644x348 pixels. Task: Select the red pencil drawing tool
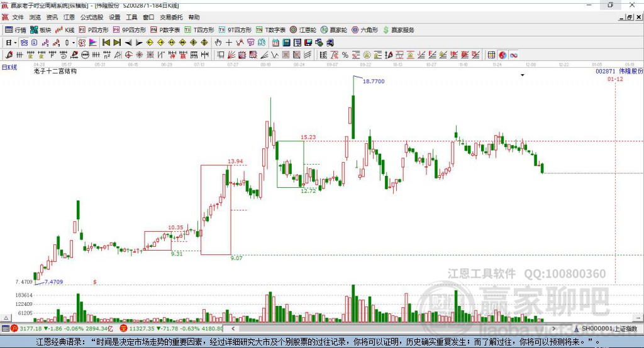9,55
